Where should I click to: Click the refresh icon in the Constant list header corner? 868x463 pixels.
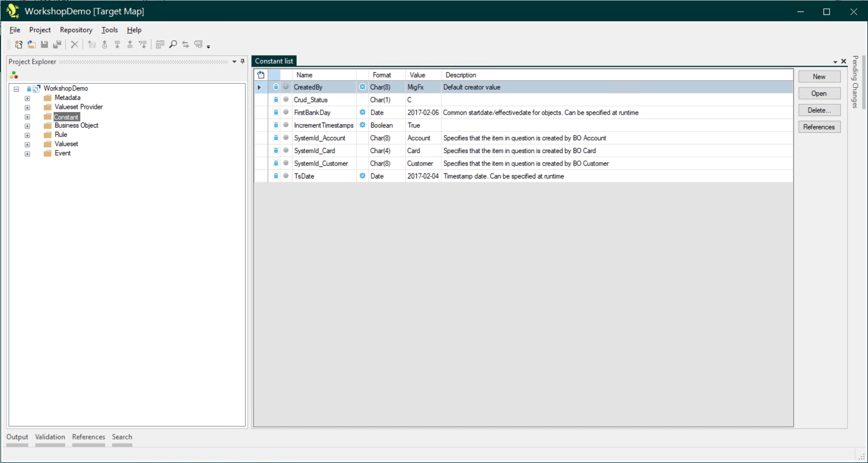point(261,75)
